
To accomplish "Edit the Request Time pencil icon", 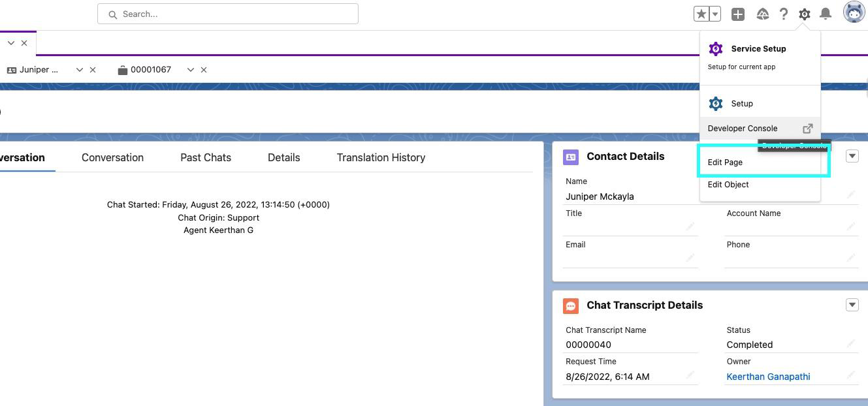I will 690,375.
